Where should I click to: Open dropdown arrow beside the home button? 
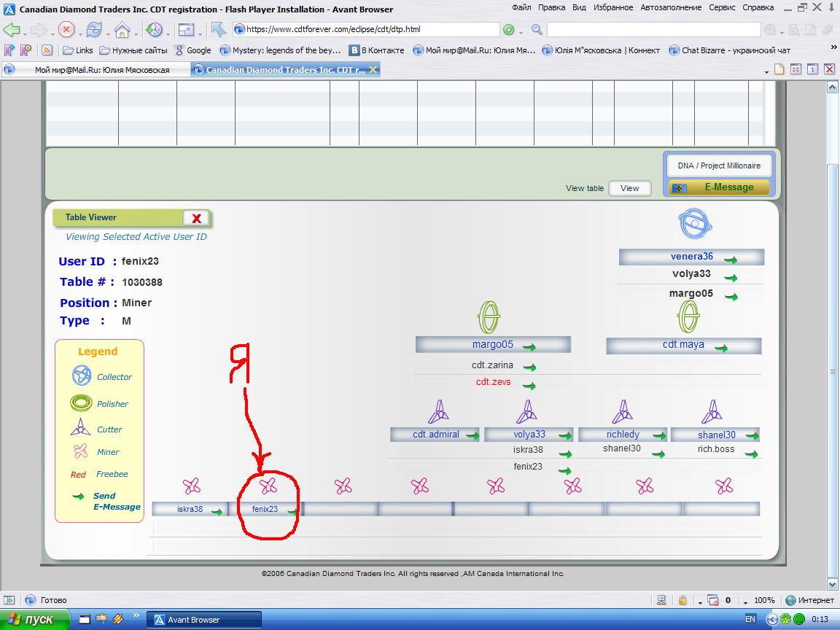(136, 33)
